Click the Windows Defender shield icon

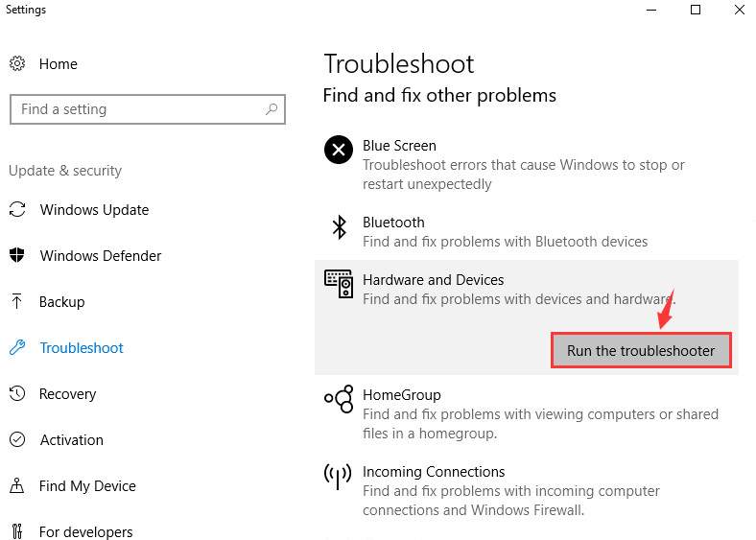[17, 255]
